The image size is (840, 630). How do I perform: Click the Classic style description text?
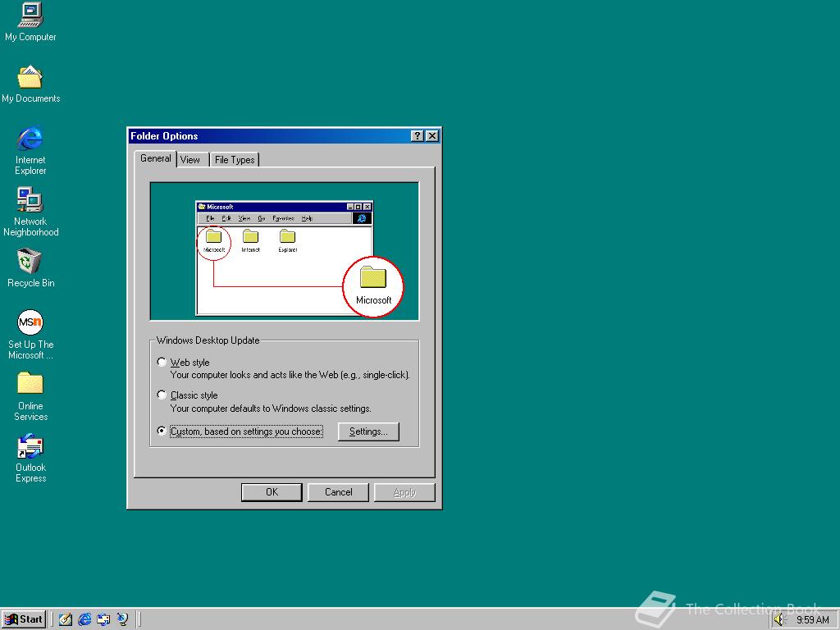pos(271,409)
